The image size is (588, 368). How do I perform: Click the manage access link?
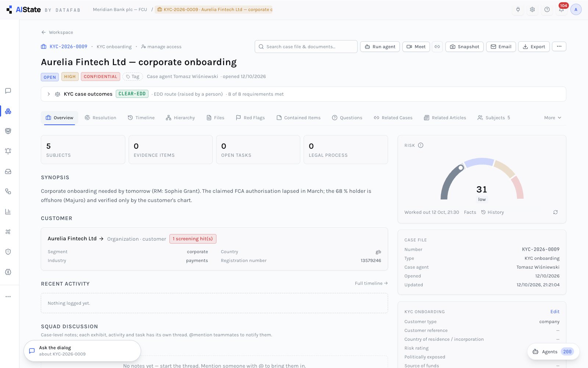click(x=161, y=47)
